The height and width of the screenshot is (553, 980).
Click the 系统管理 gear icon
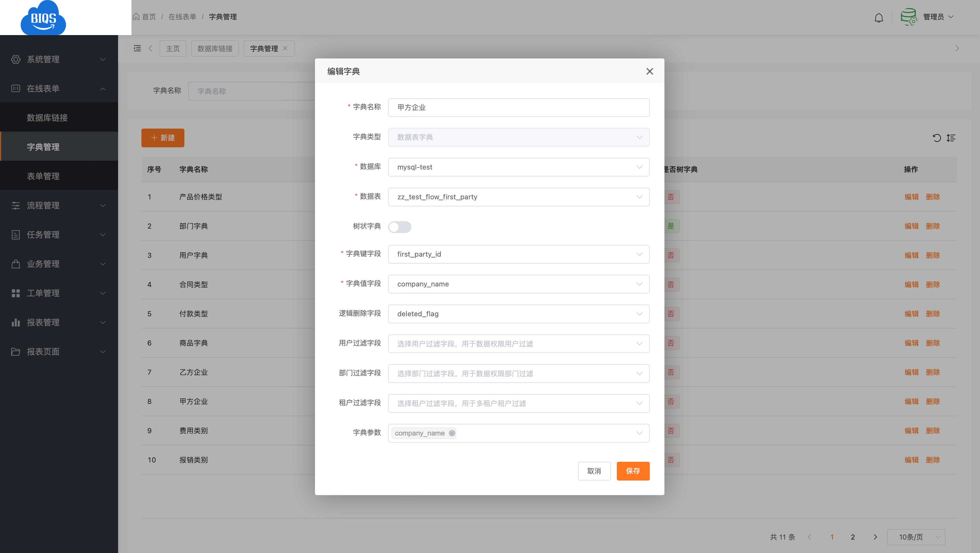point(15,59)
